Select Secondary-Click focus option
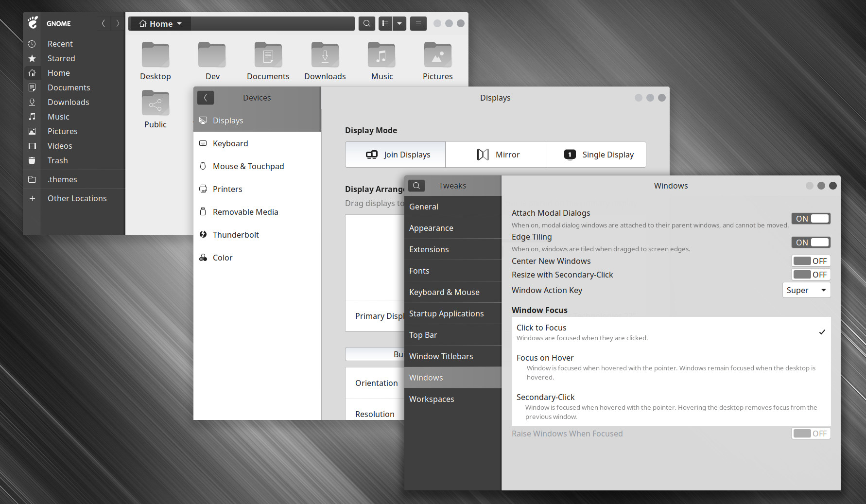The height and width of the screenshot is (504, 866). (x=671, y=407)
